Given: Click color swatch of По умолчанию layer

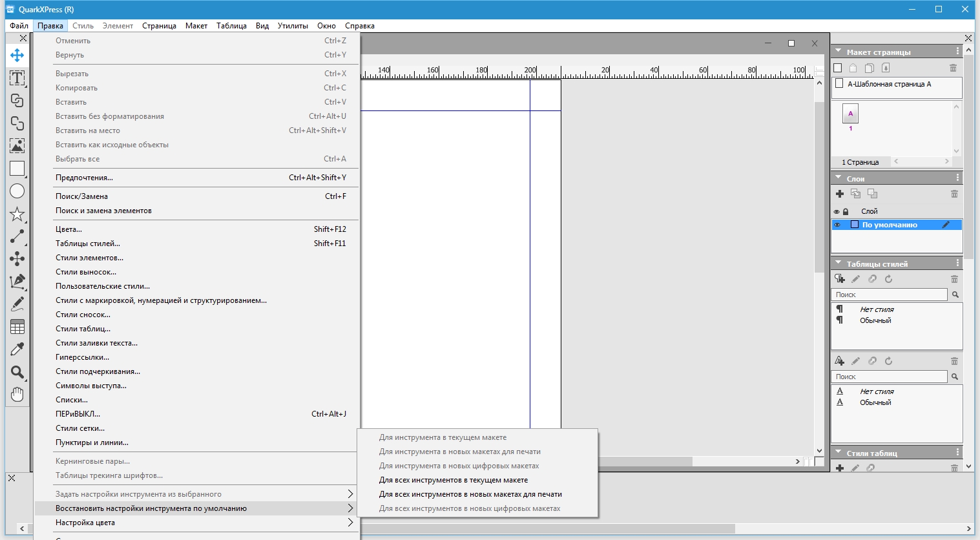Looking at the screenshot, I should pyautogui.click(x=855, y=225).
